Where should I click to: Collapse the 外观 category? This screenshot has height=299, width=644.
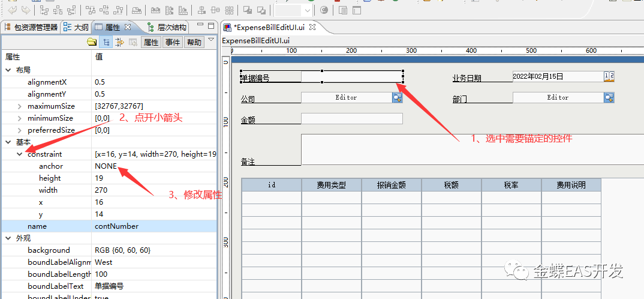coord(8,238)
